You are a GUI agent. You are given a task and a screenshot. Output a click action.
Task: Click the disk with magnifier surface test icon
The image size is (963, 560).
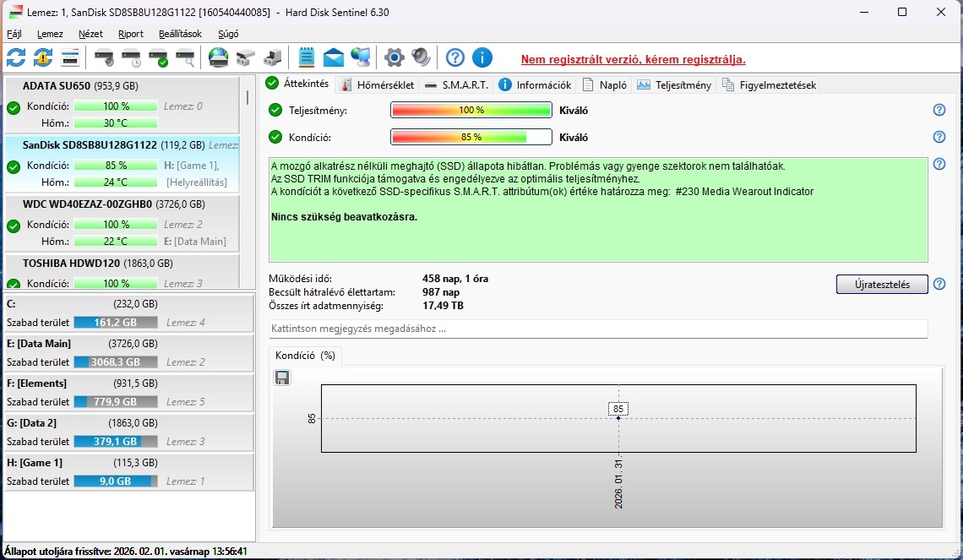pos(185,57)
